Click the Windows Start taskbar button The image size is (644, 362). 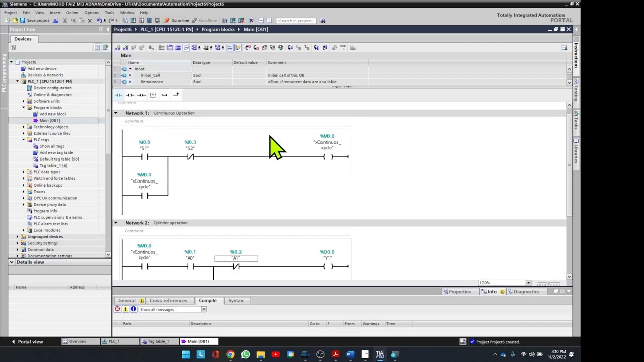(x=186, y=355)
